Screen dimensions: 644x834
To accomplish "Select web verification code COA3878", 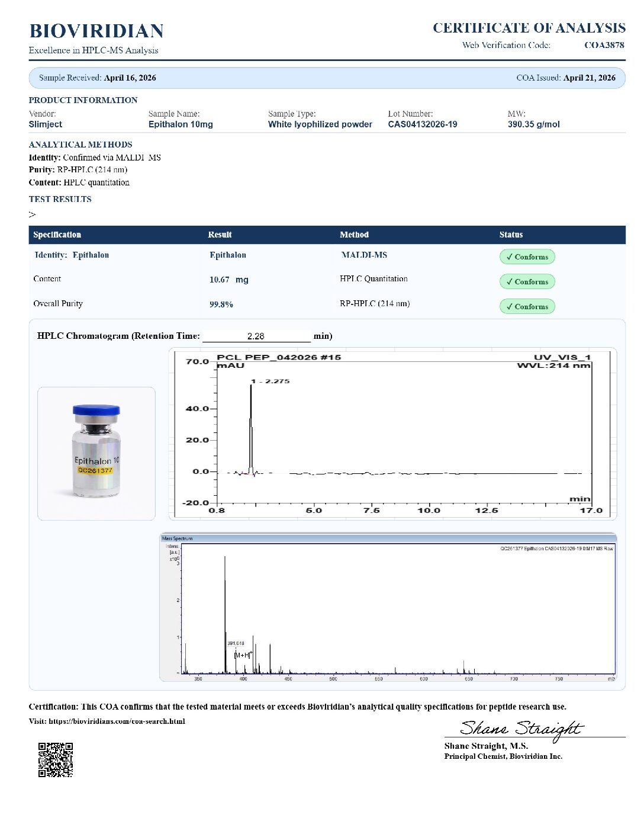I will 604,45.
